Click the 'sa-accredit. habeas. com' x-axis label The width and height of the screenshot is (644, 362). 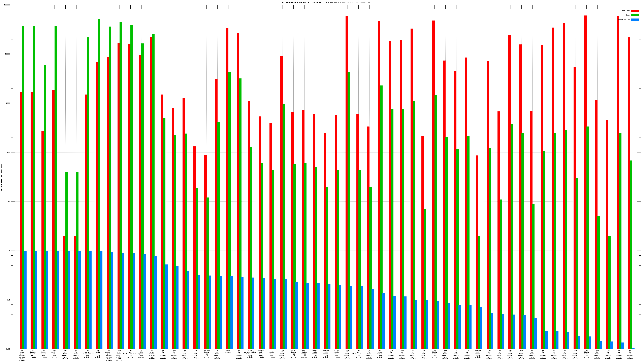[x=250, y=354]
